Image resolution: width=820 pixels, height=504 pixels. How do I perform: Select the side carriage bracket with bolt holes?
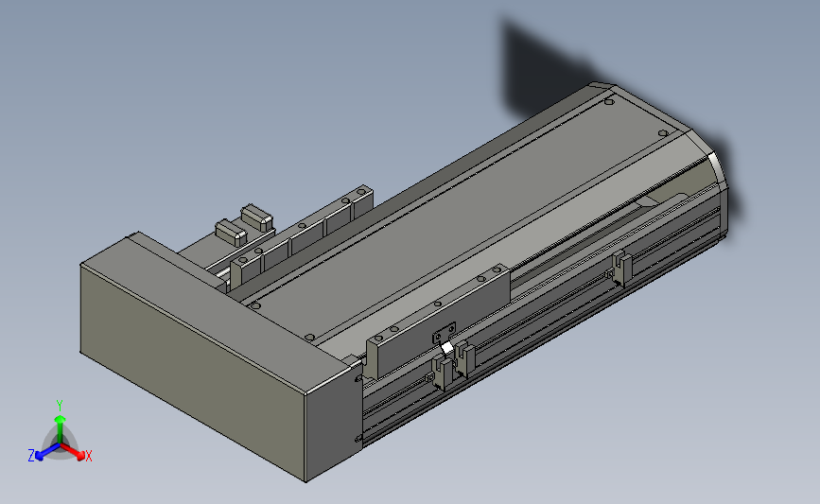coord(438,321)
